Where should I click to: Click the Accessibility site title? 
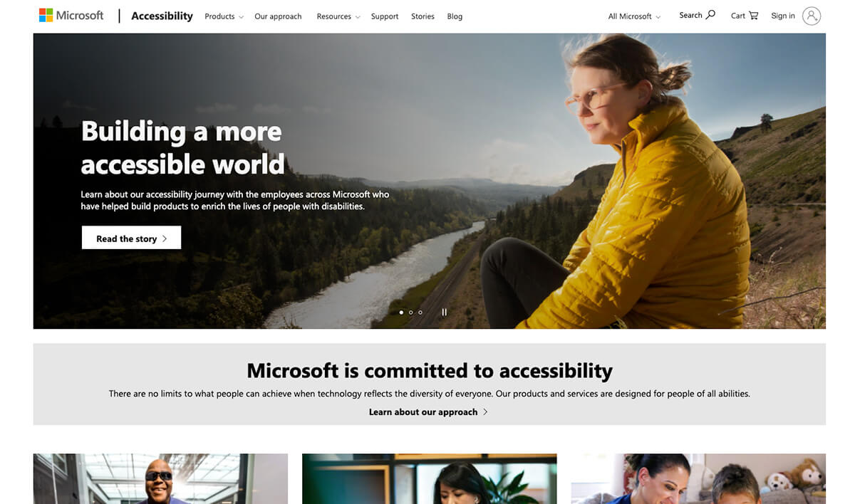[162, 16]
